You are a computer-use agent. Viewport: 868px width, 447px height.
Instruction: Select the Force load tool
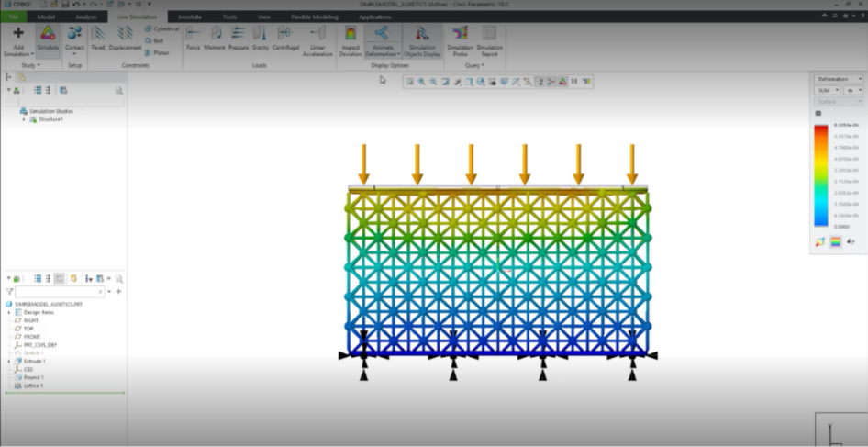(x=193, y=38)
